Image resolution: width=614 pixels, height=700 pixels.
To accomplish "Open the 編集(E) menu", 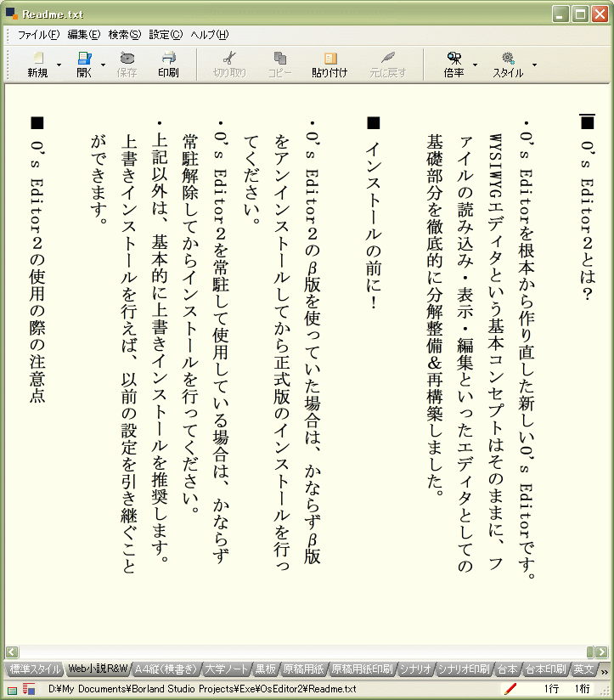I will [x=84, y=34].
